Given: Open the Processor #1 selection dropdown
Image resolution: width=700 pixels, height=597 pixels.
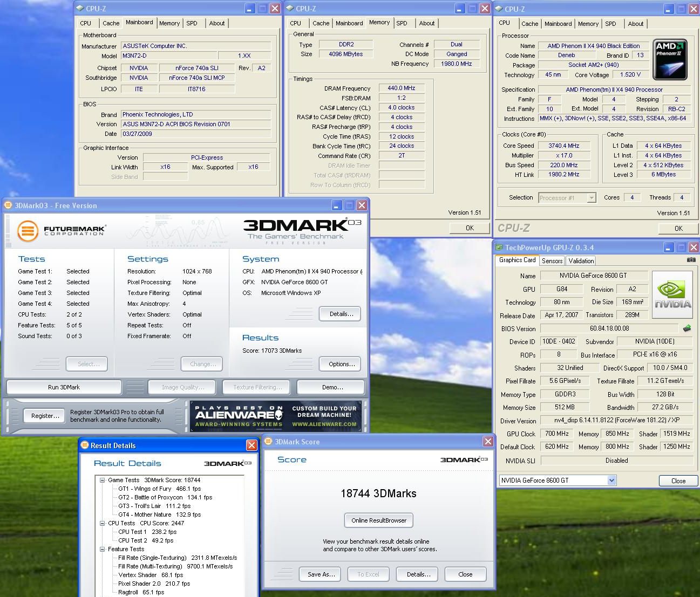Looking at the screenshot, I should (592, 198).
